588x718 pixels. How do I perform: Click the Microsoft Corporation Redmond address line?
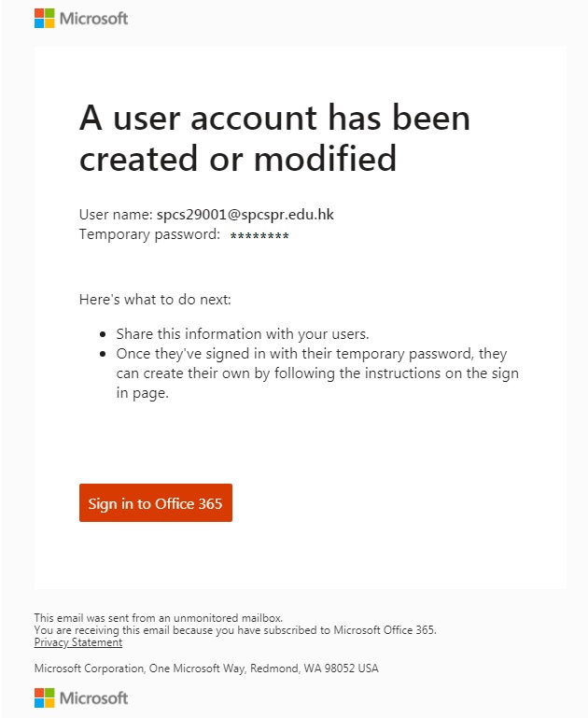click(x=206, y=669)
